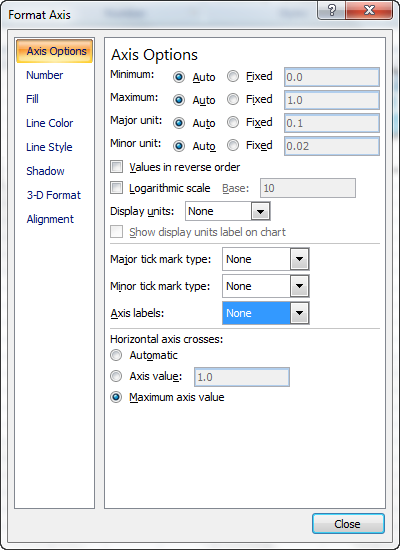Viewport: 400px width, 550px height.
Task: Click the help question mark icon
Action: 332,10
